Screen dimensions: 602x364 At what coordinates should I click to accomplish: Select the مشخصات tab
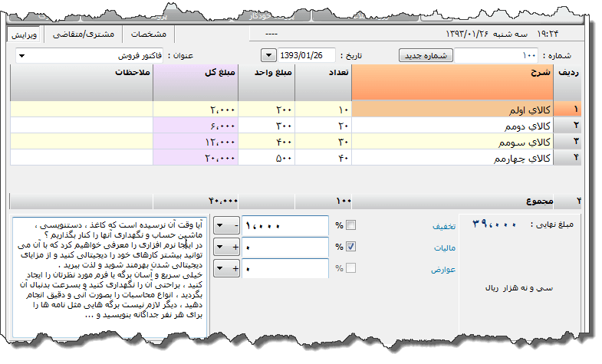click(148, 34)
